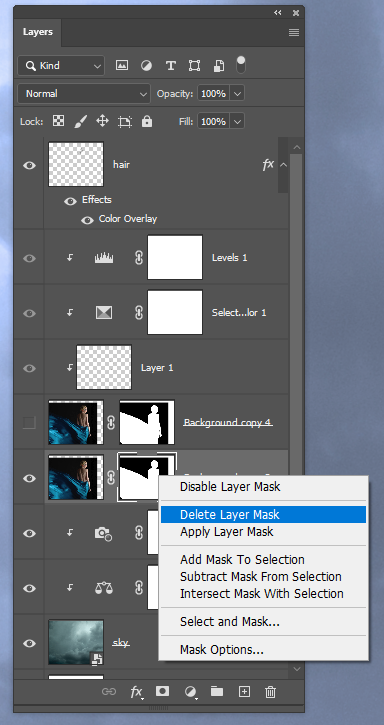Image resolution: width=384 pixels, height=725 pixels.
Task: Open the Kind filter dropdown
Action: pos(61,66)
